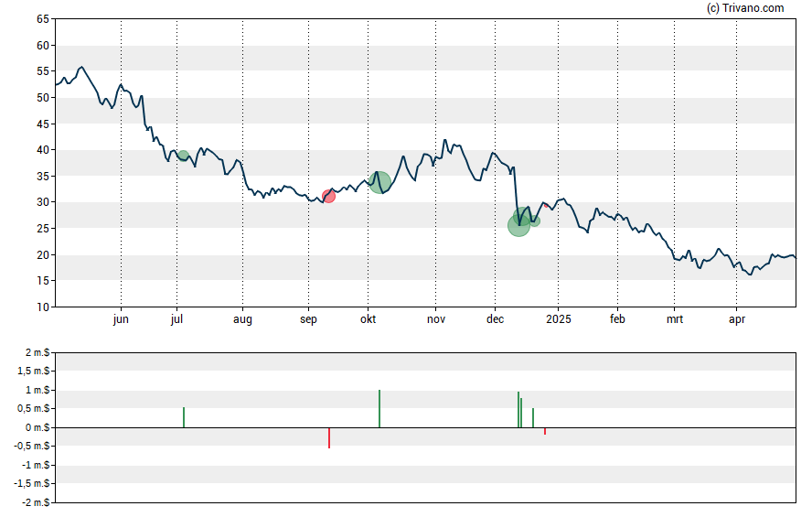Click the red volume bar in September
This screenshot has height=517, width=812.
(x=329, y=437)
